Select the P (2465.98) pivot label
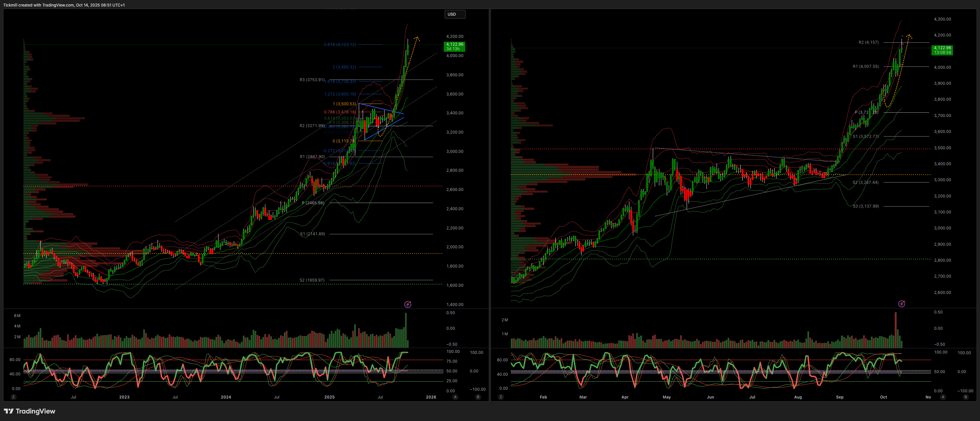Viewport: 980px width, 421px height. tap(313, 203)
